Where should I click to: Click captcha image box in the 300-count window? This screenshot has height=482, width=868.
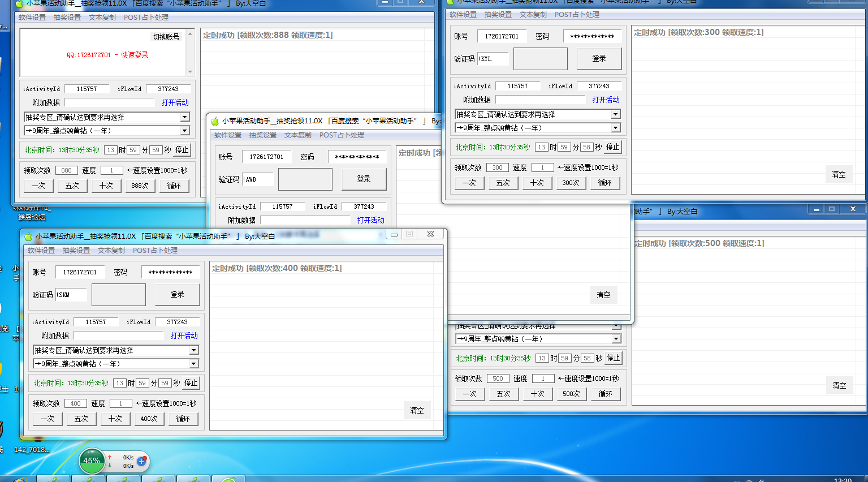tap(541, 59)
